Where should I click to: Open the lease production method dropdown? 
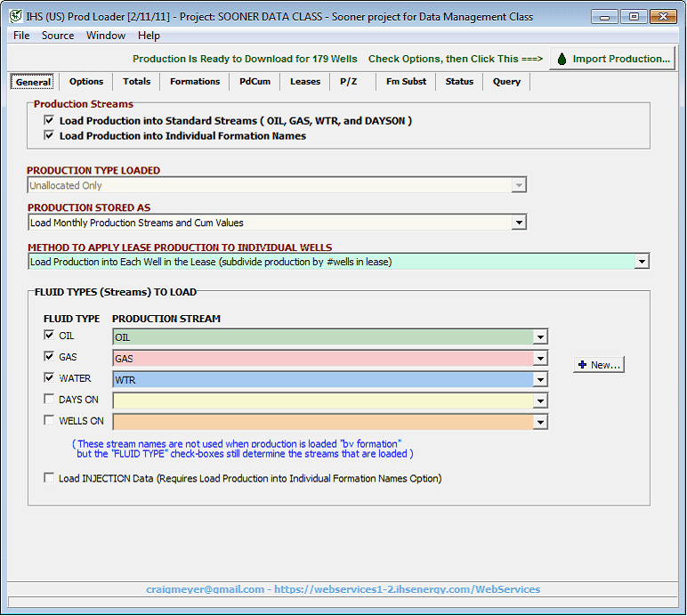tap(642, 262)
